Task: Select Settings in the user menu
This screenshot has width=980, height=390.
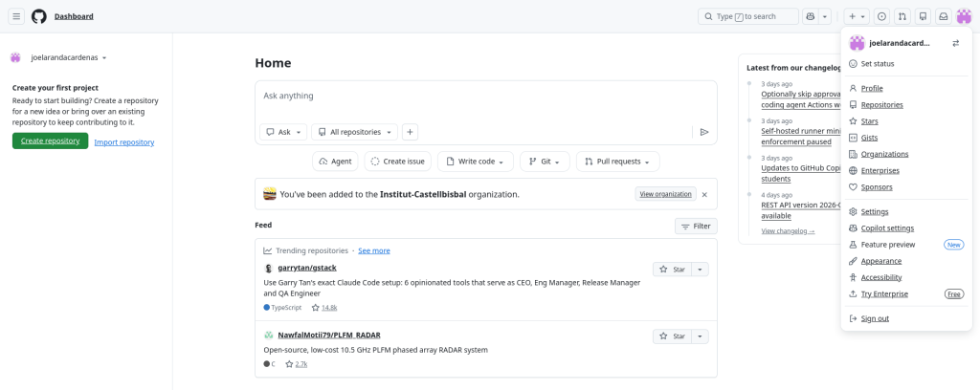Action: [x=874, y=211]
